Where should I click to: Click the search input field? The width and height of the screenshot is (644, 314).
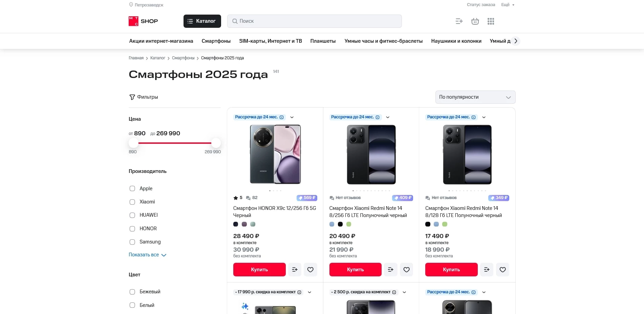coord(314,21)
